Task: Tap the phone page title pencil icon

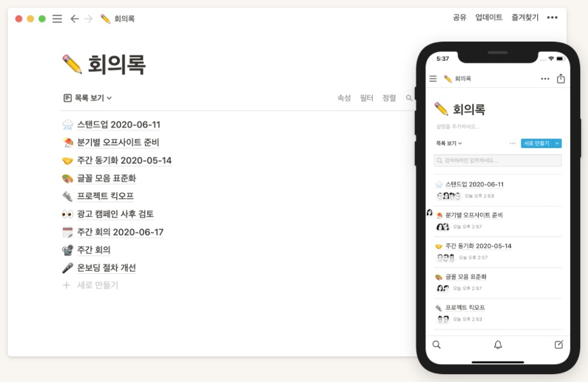Action: tap(441, 109)
